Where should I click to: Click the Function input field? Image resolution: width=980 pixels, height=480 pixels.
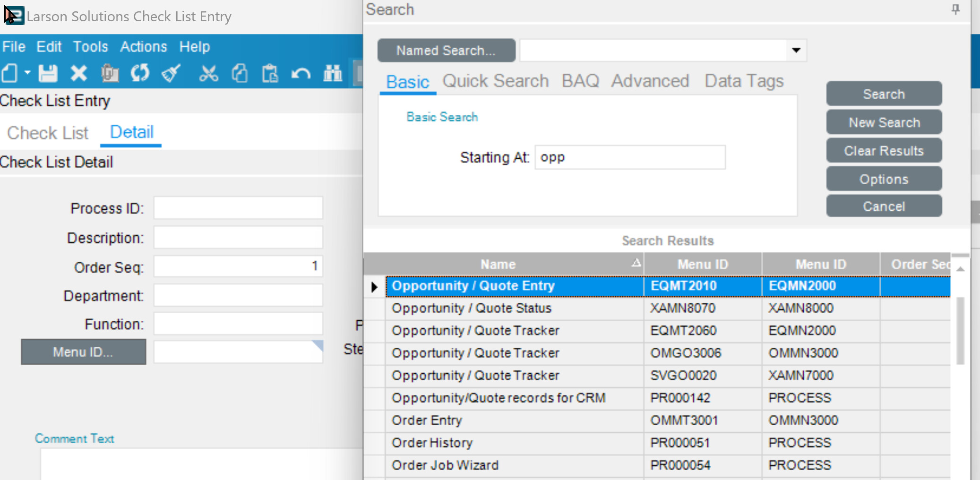pyautogui.click(x=238, y=324)
